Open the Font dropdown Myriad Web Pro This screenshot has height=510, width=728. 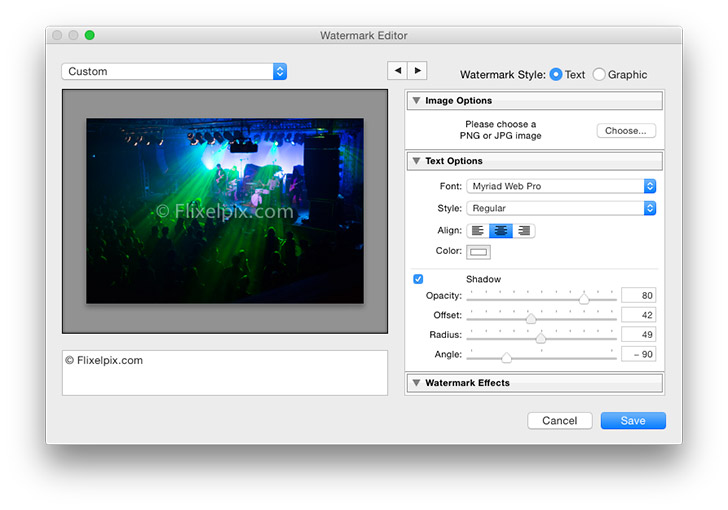[561, 186]
